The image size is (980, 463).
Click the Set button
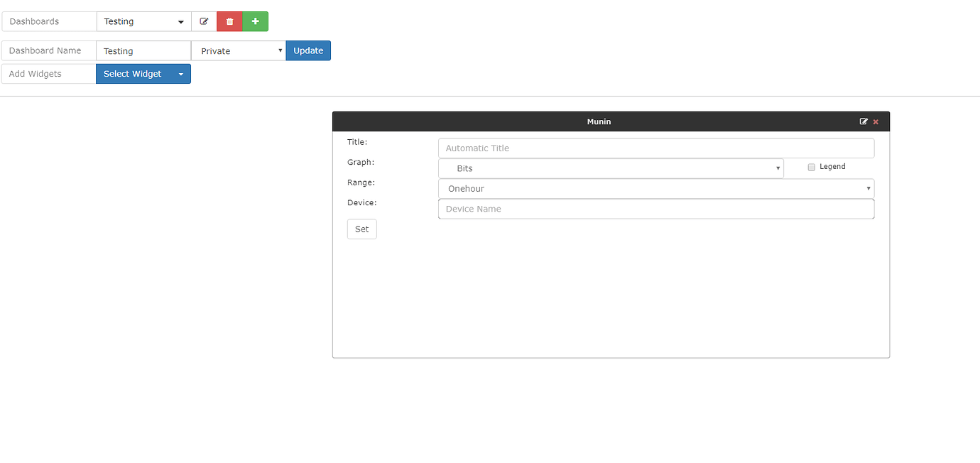tap(362, 229)
